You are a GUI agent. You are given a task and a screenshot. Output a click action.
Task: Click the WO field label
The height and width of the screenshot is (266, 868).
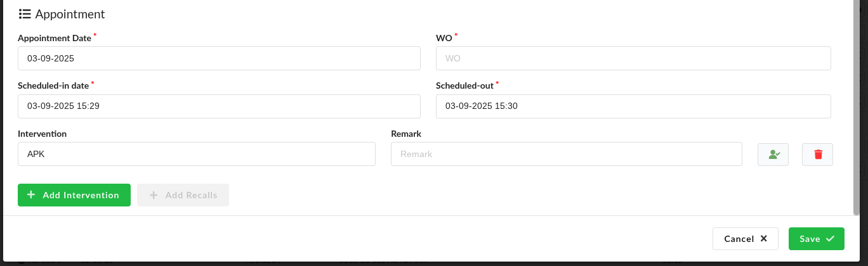pos(444,38)
